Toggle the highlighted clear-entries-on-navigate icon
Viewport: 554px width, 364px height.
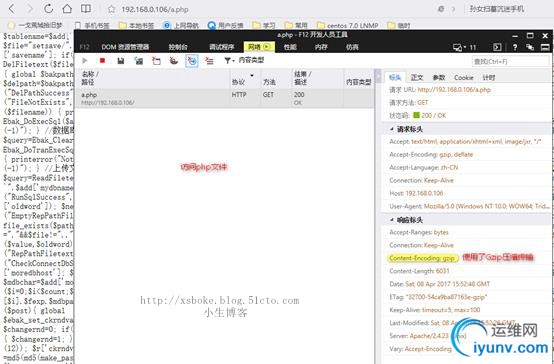point(191,61)
